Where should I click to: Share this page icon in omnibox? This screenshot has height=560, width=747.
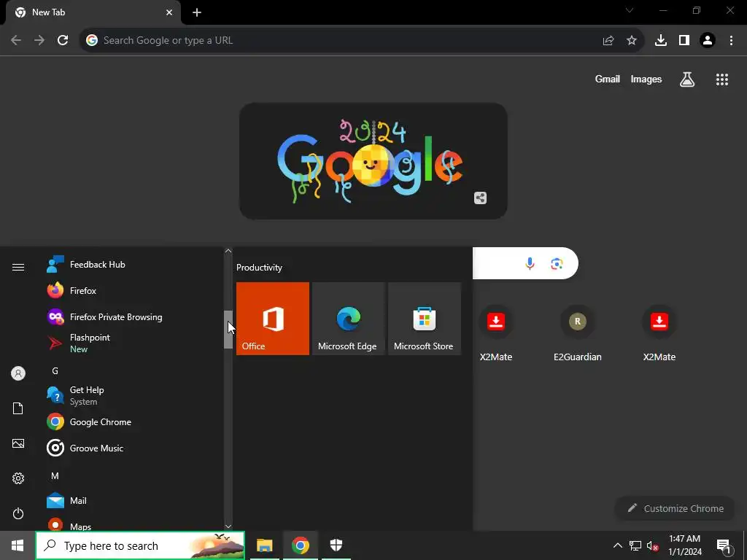(x=608, y=41)
